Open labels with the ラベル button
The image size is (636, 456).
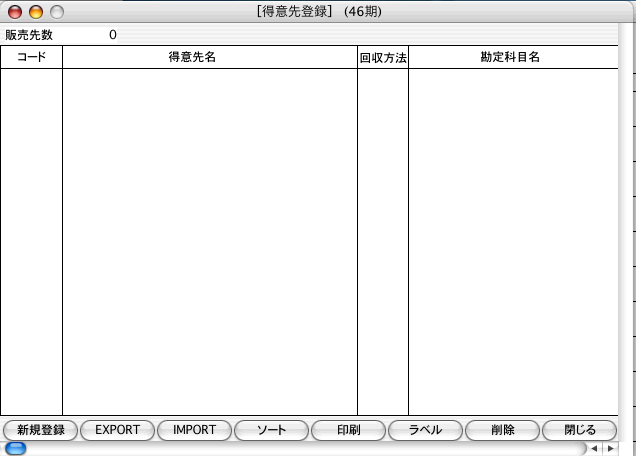[x=425, y=430]
